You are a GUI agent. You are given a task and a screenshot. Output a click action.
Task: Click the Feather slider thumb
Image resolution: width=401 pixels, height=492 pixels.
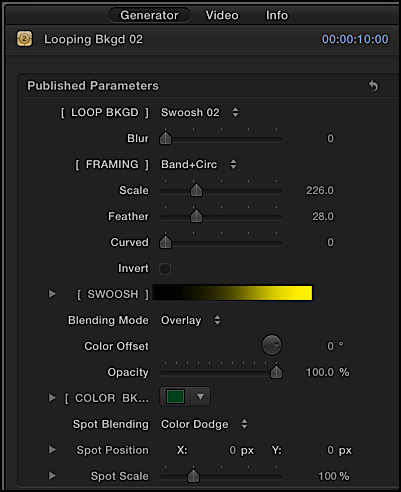click(196, 216)
